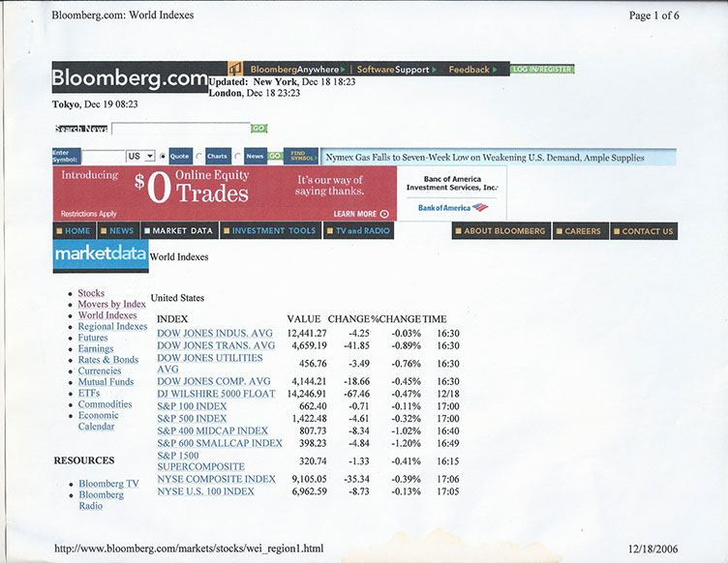
Task: Click the Bloomberg Anywhere speaker icon
Action: [235, 69]
